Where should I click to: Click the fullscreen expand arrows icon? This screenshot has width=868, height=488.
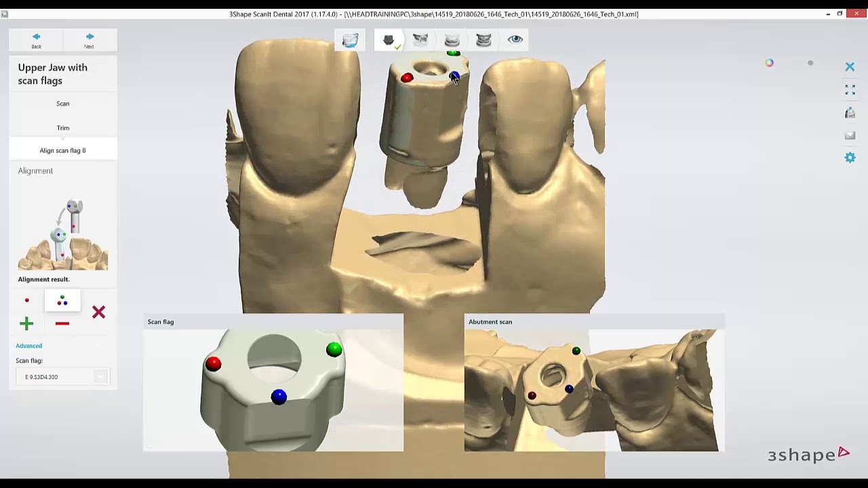(x=850, y=90)
